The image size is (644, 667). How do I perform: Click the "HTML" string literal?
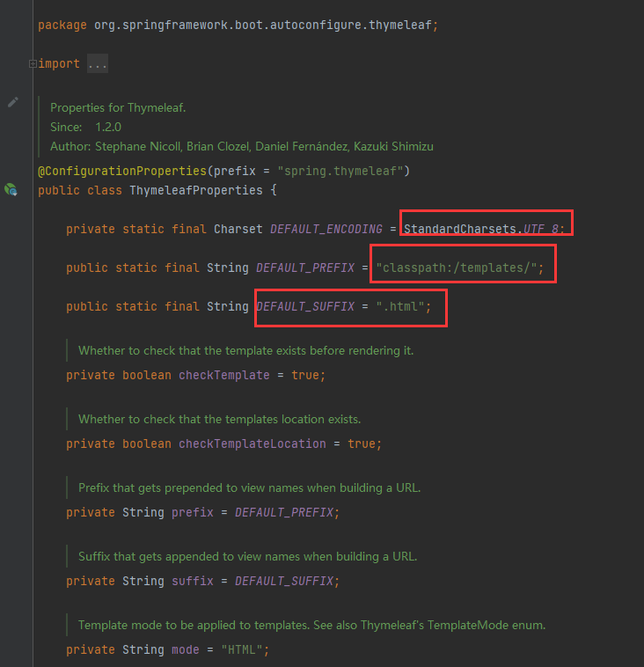tap(242, 650)
